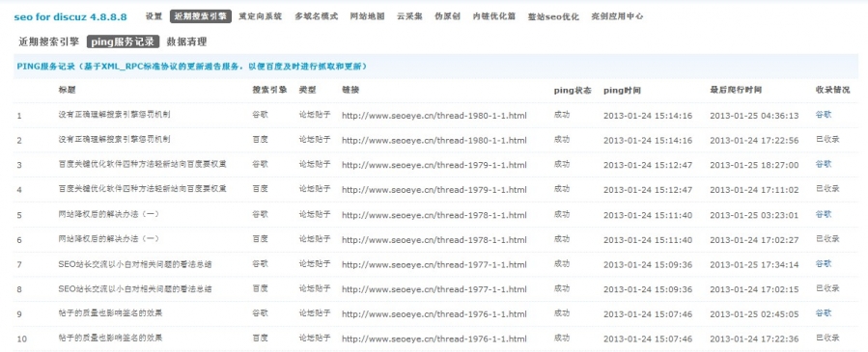This screenshot has height=352, width=868.
Task: Open thread-1977 URL in row 8
Action: (434, 289)
